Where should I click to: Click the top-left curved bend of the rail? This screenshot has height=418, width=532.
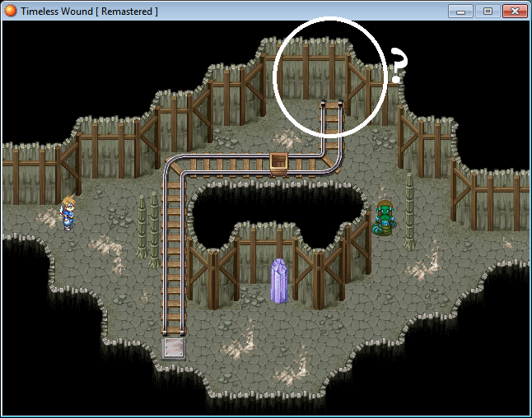coord(174,166)
